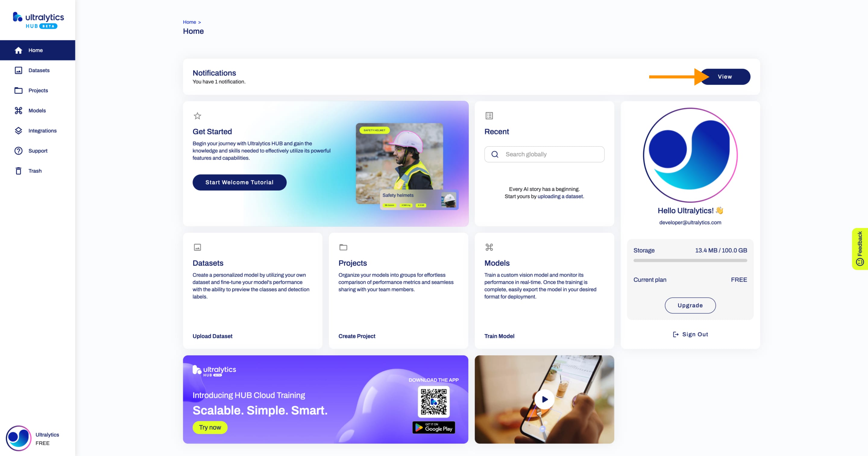
Task: Click the Trash icon in sidebar
Action: click(18, 171)
